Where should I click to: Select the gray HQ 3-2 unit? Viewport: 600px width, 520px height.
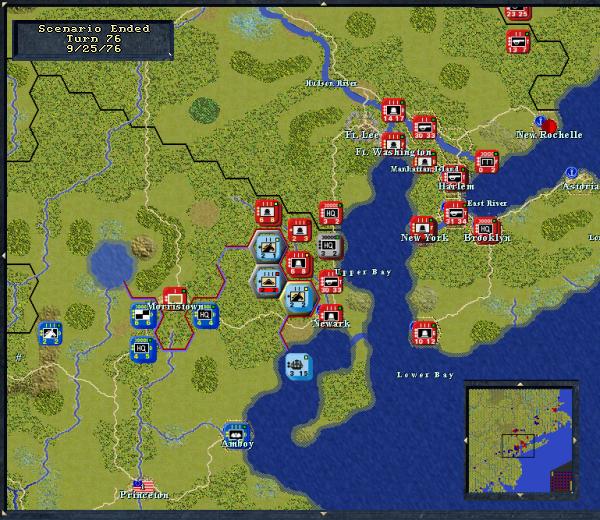330,246
